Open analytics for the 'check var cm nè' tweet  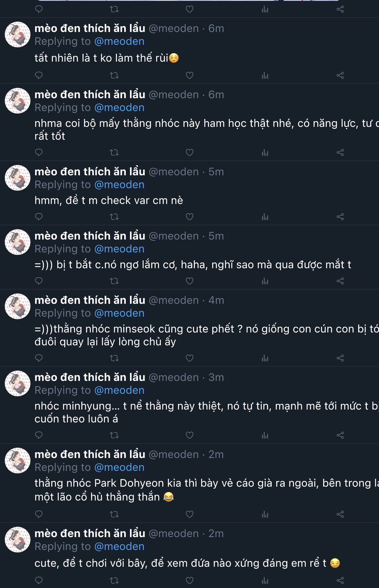pos(265,217)
